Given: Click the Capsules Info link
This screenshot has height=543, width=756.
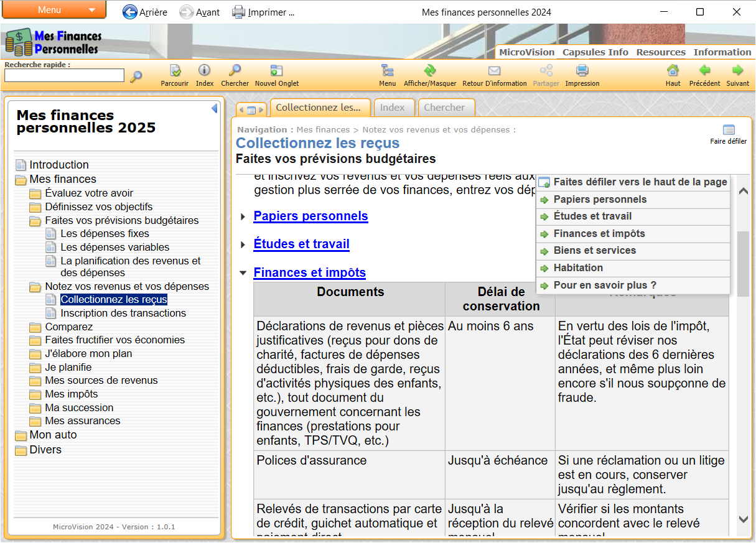Looking at the screenshot, I should (595, 52).
